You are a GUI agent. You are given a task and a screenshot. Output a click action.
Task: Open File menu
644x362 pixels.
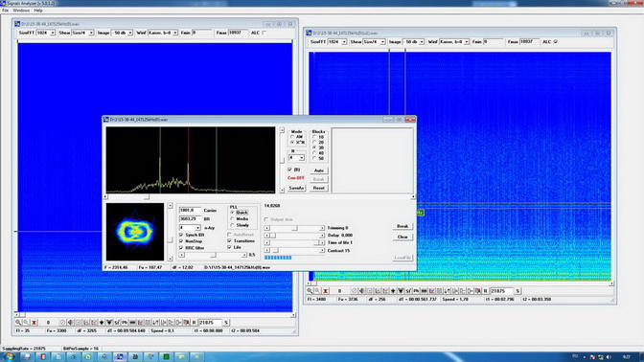6,11
